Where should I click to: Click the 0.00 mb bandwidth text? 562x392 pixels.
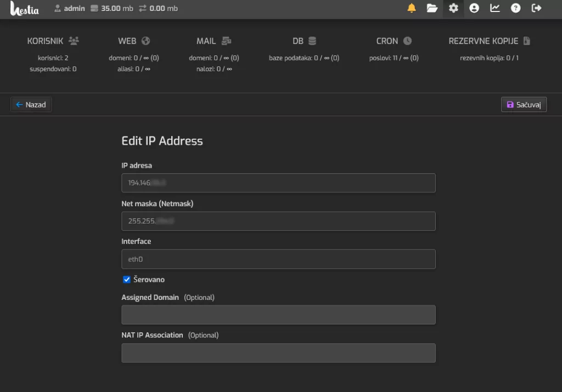click(x=164, y=8)
